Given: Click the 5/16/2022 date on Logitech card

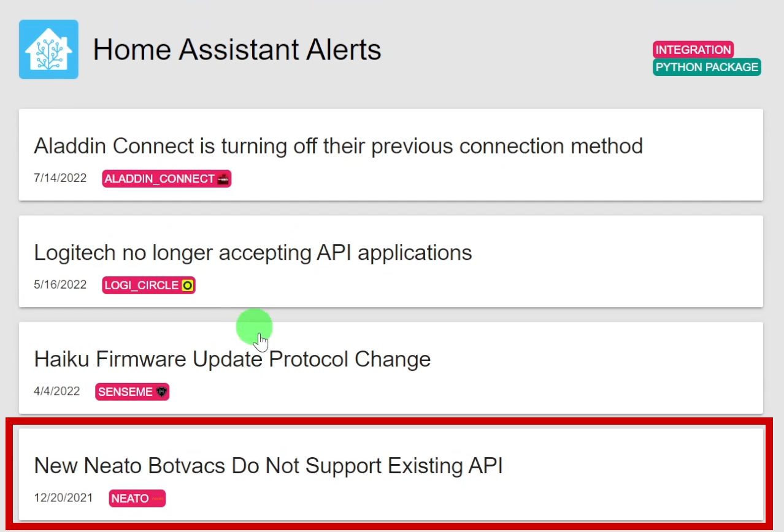Looking at the screenshot, I should [x=60, y=285].
